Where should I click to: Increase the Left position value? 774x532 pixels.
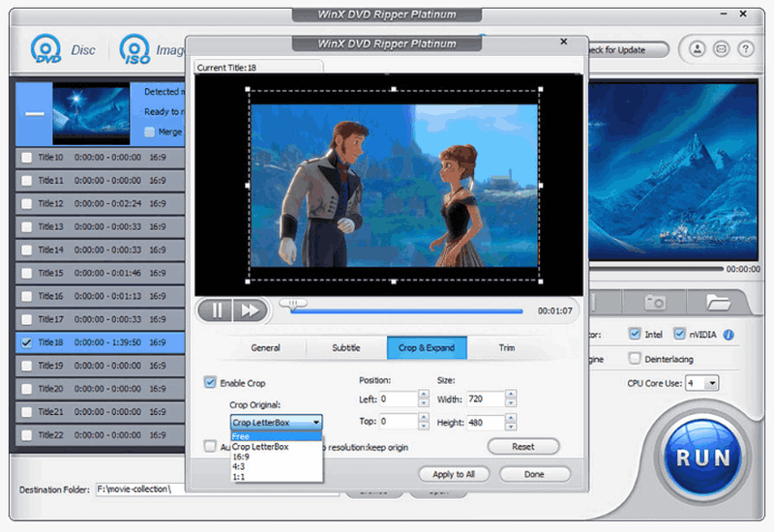[424, 394]
